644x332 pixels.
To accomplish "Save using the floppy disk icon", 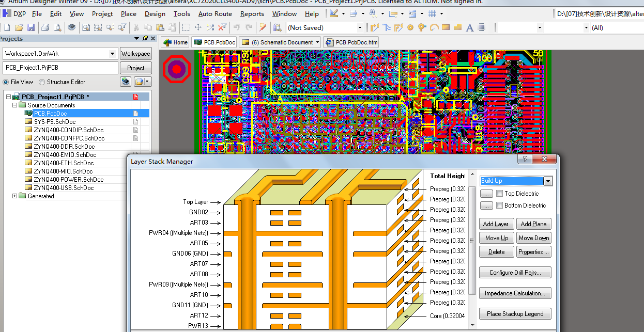I will coord(31,27).
